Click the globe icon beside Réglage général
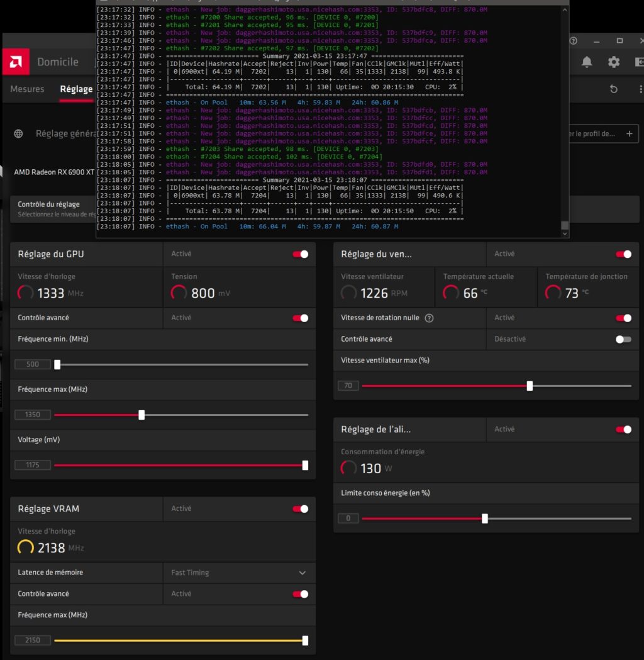 pos(19,133)
